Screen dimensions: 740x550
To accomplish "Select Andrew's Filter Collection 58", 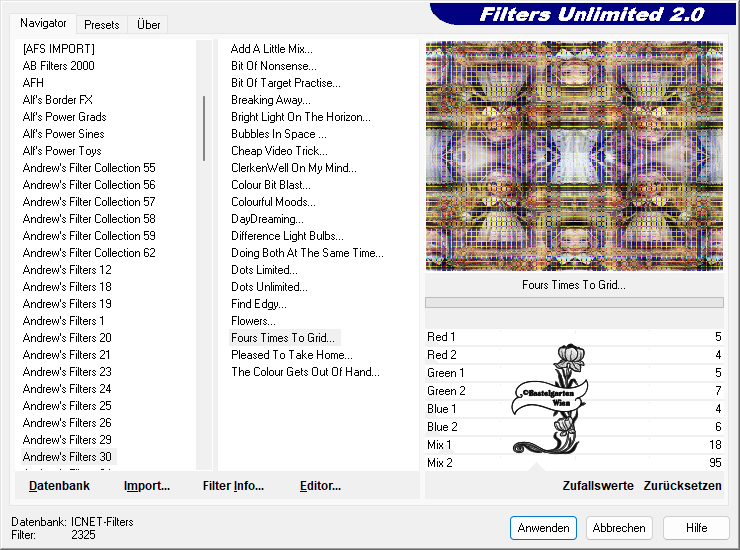I will [x=89, y=219].
